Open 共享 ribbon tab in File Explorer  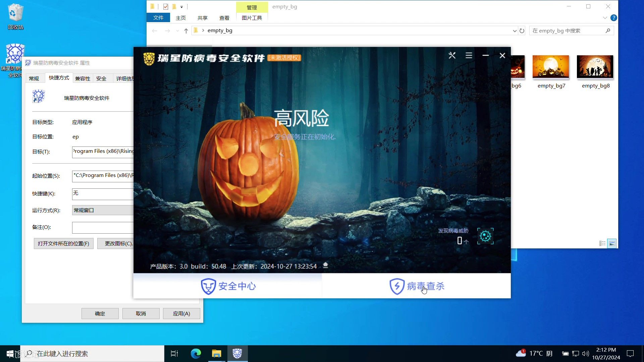point(203,18)
